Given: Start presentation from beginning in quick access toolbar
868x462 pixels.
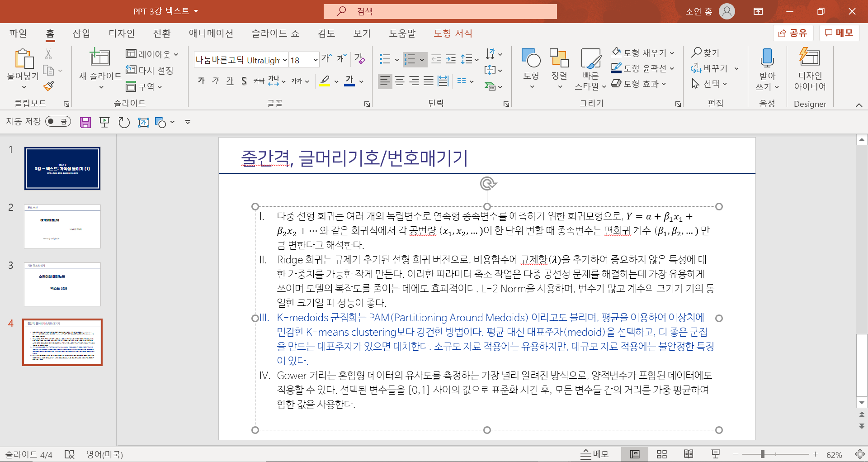Looking at the screenshot, I should tap(104, 122).
